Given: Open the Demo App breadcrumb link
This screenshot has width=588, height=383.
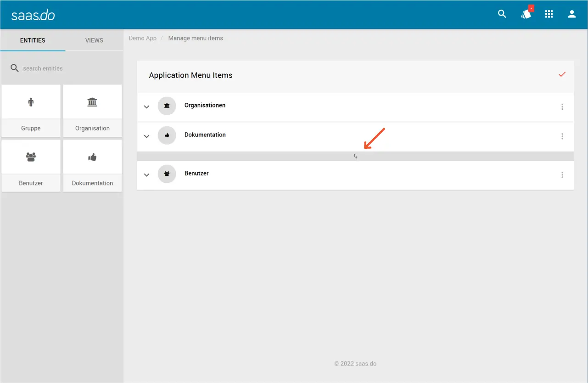Looking at the screenshot, I should click(142, 38).
